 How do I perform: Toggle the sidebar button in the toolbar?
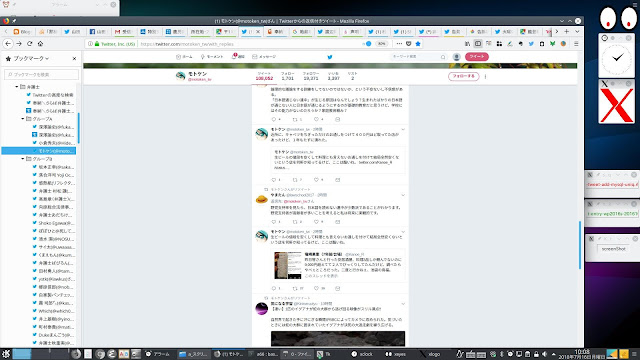tap(478, 44)
